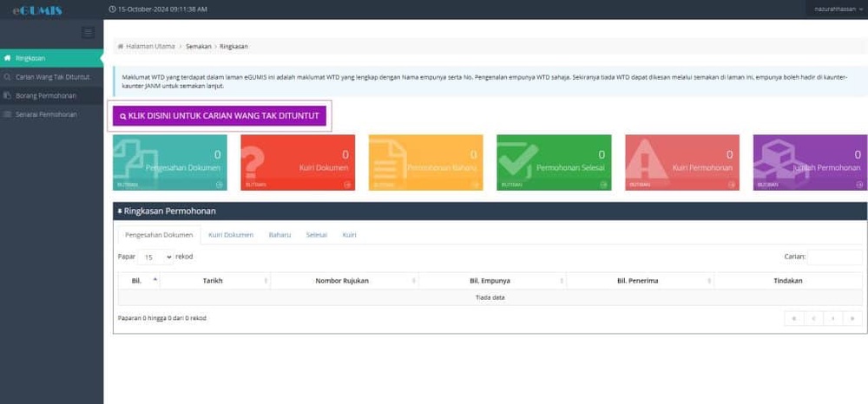868x404 pixels.
Task: Sort table by Bil. column
Action: (x=139, y=281)
